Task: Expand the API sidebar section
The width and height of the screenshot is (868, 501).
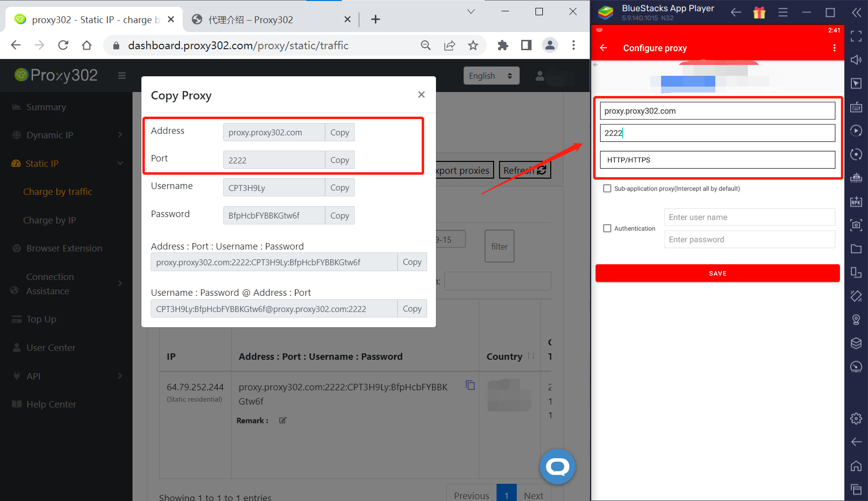Action: click(x=67, y=376)
